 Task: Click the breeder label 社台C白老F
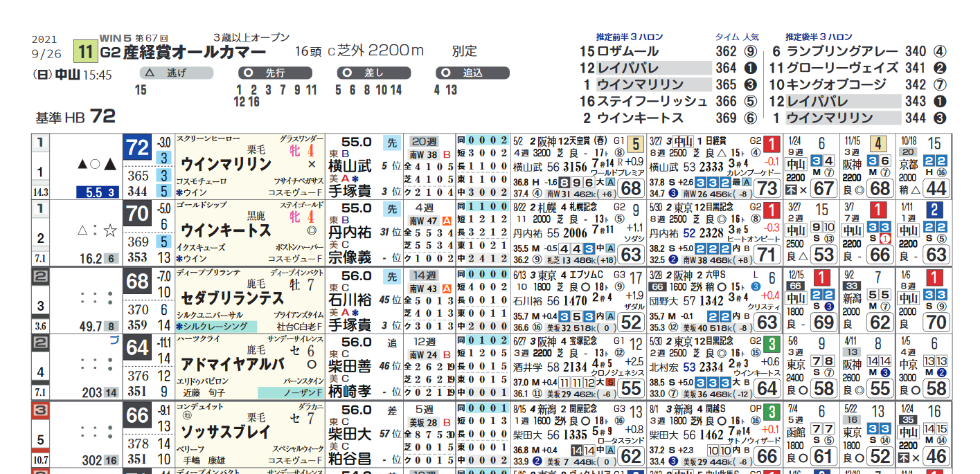click(x=299, y=326)
